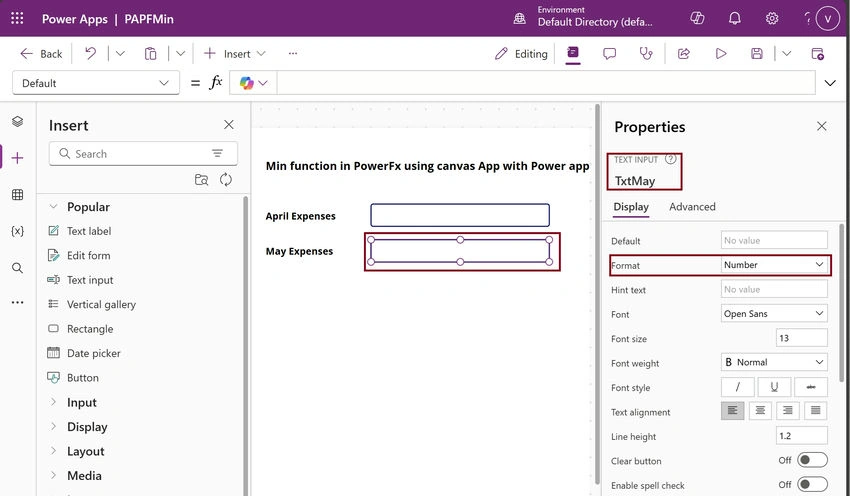This screenshot has width=850, height=496.
Task: Open the Data table icon in sidebar
Action: 17,195
